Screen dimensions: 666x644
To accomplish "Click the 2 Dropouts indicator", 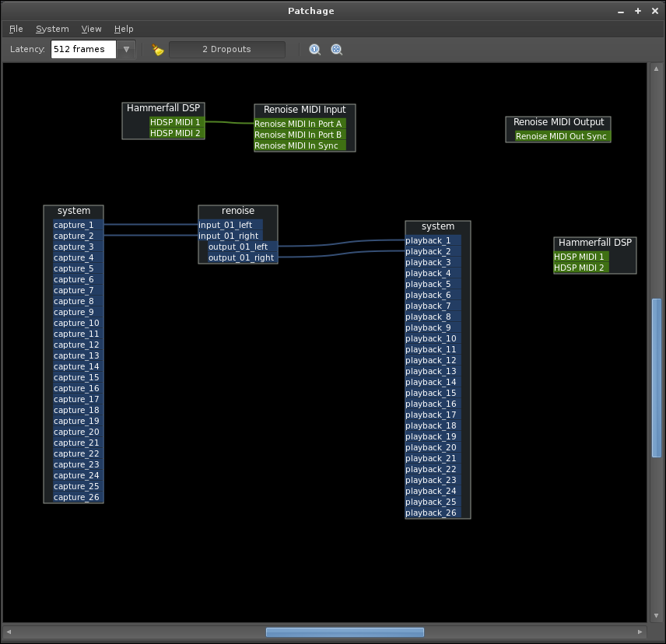I will 226,50.
